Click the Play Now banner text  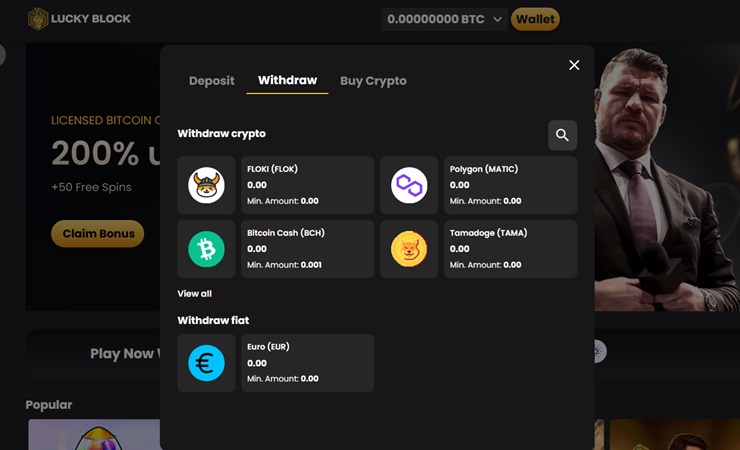(125, 354)
